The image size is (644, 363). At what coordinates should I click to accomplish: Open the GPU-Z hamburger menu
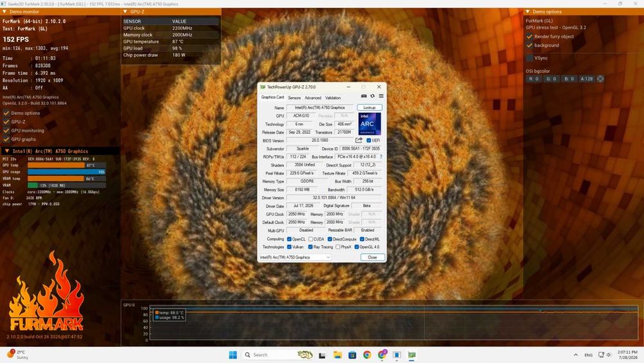point(381,96)
